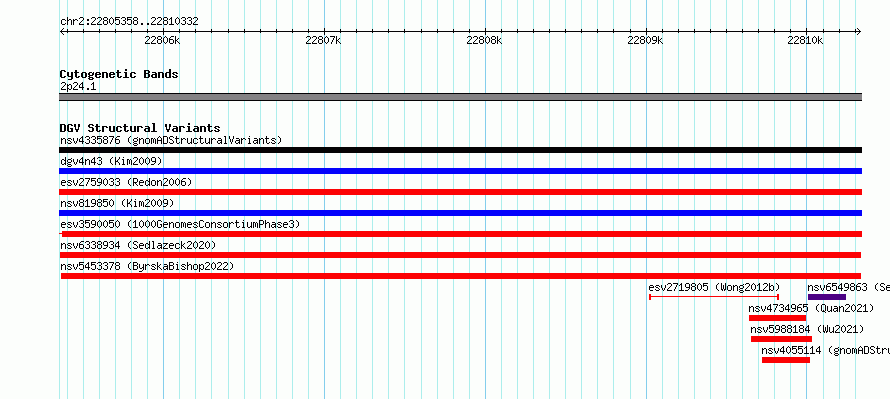Open the esv2759033 (Redon2006) label

click(x=126, y=182)
